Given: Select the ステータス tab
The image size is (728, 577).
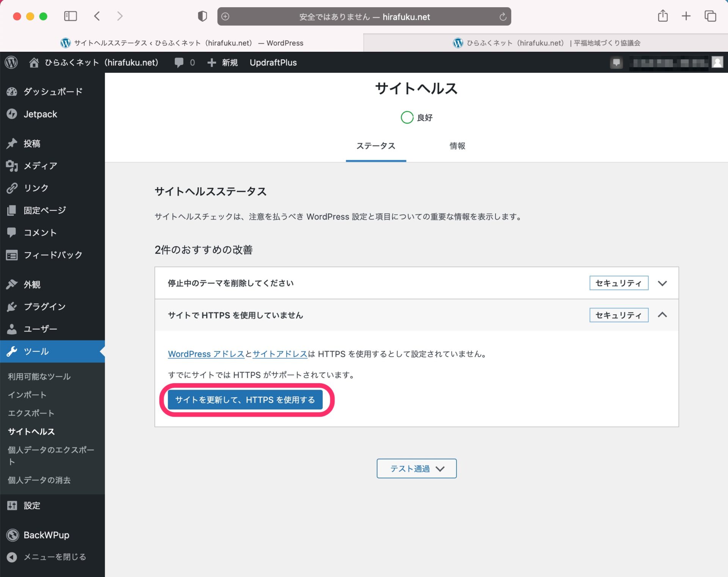Looking at the screenshot, I should (376, 146).
